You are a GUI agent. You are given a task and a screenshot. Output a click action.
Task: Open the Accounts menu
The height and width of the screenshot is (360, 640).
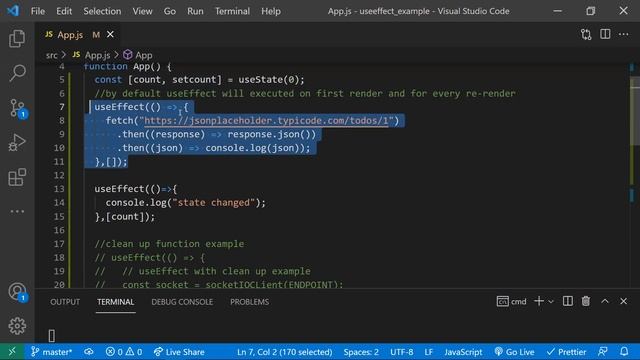pos(17,291)
